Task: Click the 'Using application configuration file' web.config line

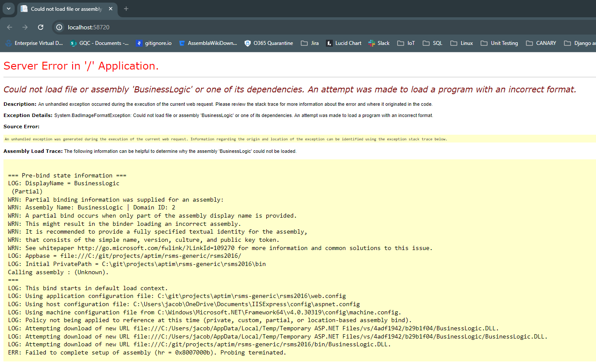Action: 177,296
